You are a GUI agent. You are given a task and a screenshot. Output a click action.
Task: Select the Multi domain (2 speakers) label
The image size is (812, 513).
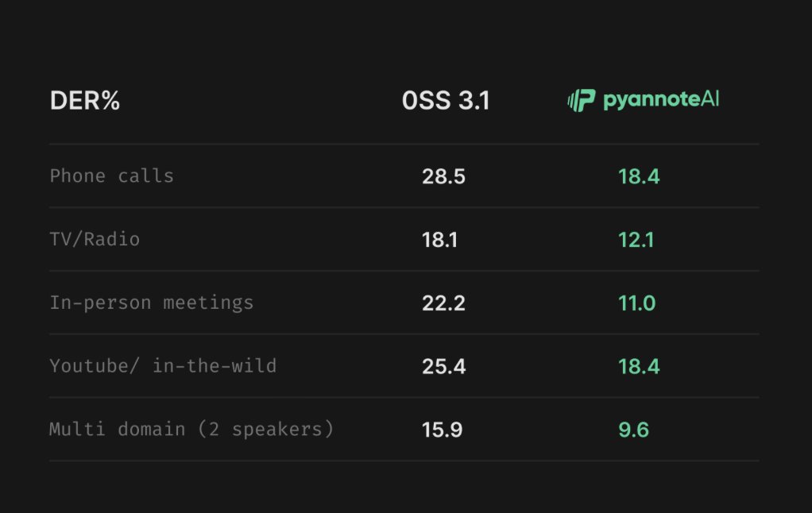pos(191,429)
